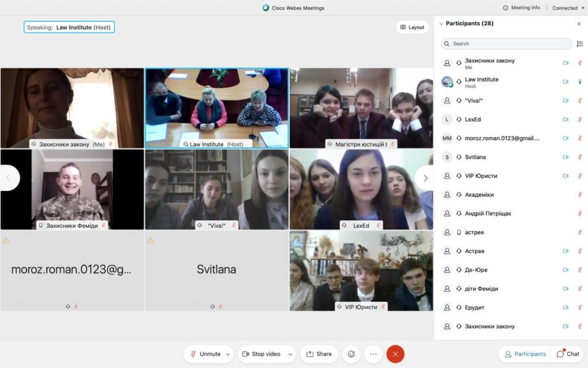Click the sort participants list icon

point(579,44)
